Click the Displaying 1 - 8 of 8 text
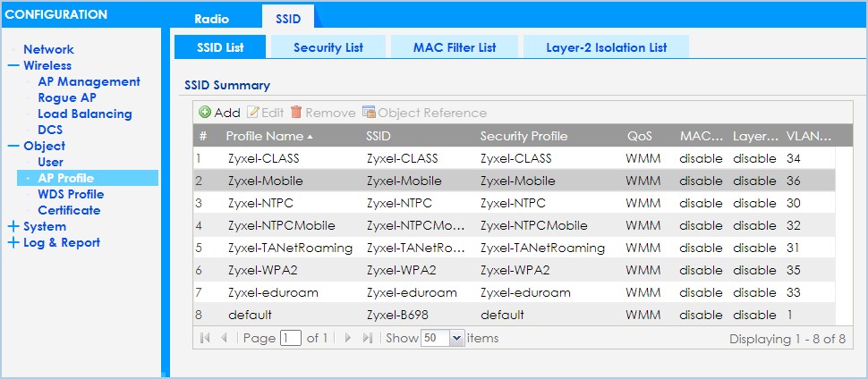This screenshot has height=379, width=868. 787,339
